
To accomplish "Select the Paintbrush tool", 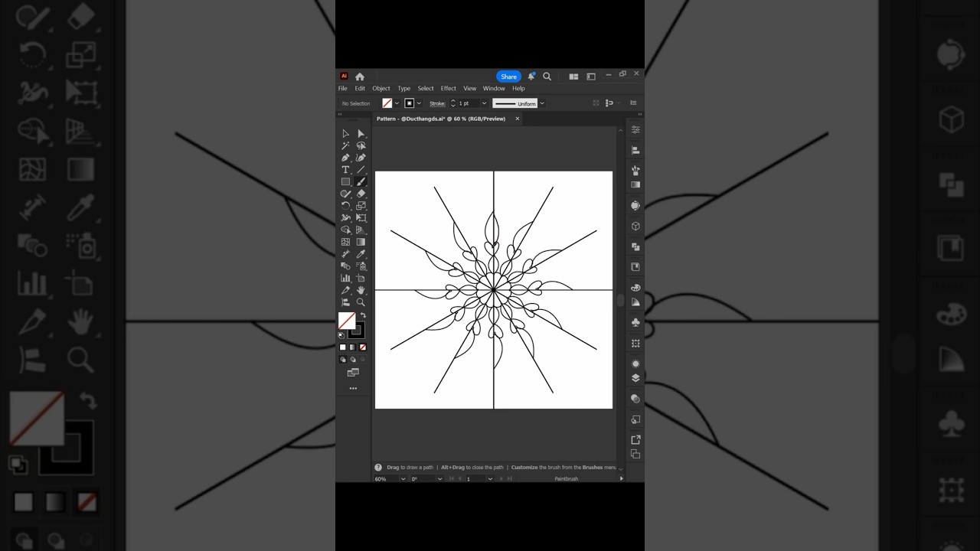I will tap(361, 182).
